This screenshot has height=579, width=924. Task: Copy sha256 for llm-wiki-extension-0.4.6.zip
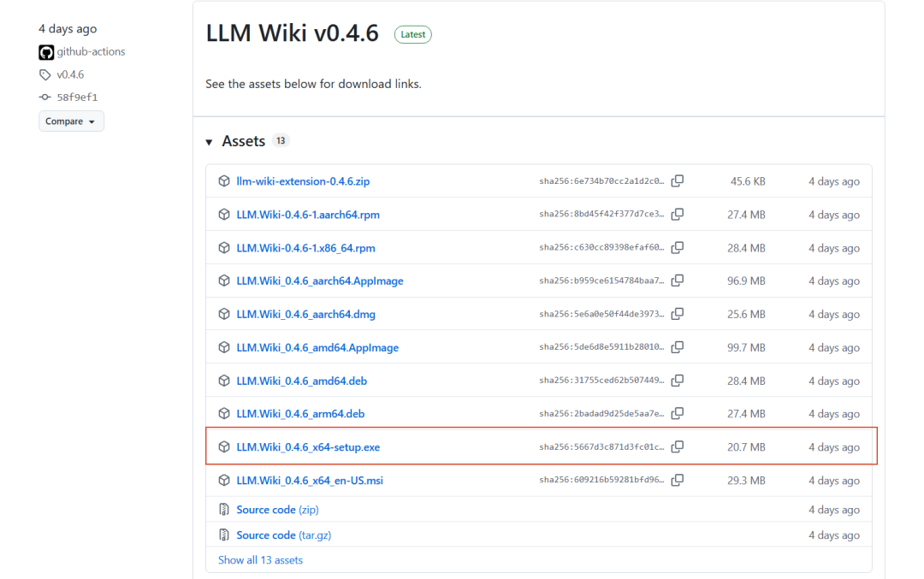[x=678, y=180]
